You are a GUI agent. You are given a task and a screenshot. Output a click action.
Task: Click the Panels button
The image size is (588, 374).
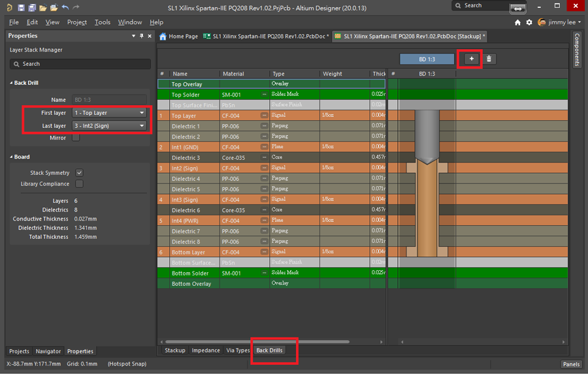570,364
